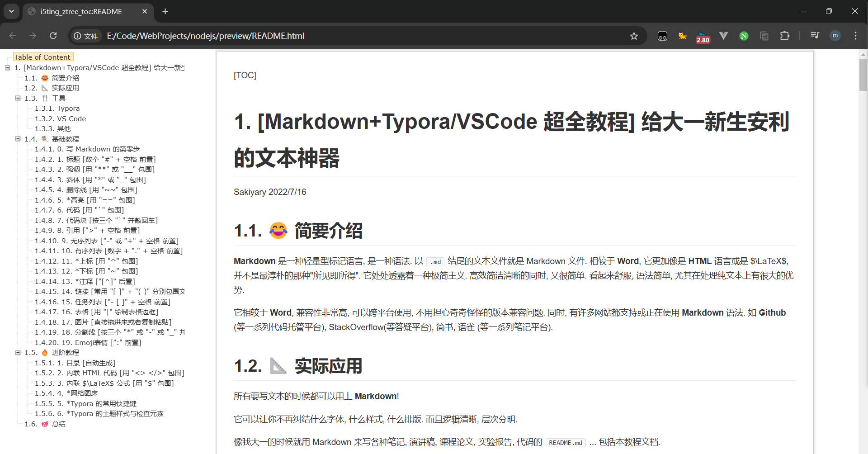Jump to 1.4.1. 0. 写 Markdown 的第零步
Screen dimensions: 868x454
[x=87, y=149]
